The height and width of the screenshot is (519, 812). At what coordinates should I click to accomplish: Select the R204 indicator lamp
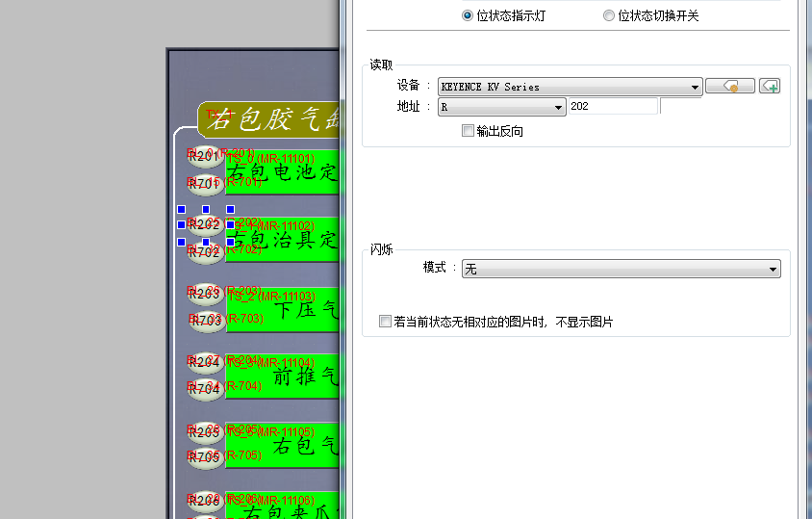tap(205, 363)
